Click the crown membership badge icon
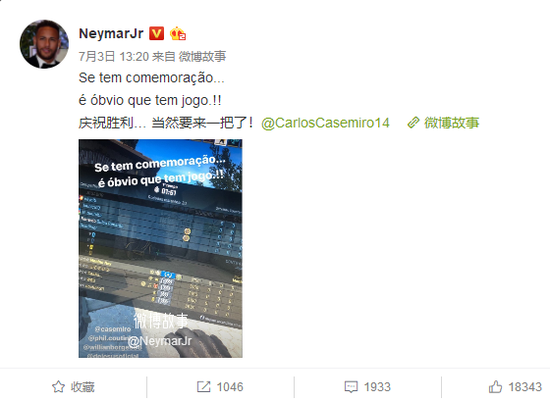The width and height of the screenshot is (550, 401). [x=177, y=34]
